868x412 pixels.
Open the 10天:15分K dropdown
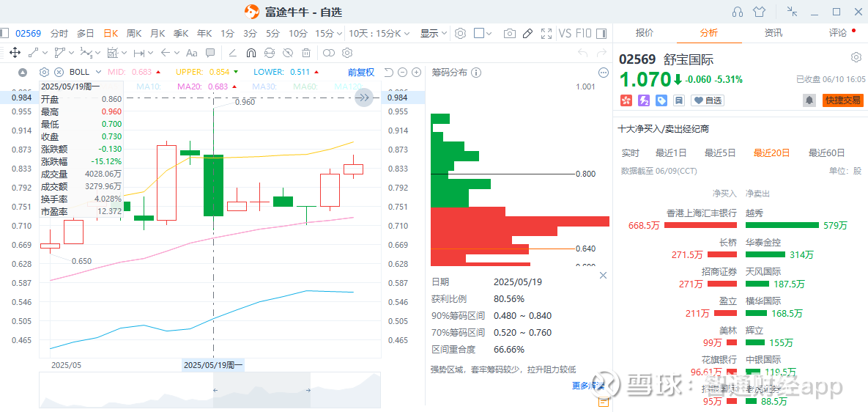pyautogui.click(x=379, y=33)
